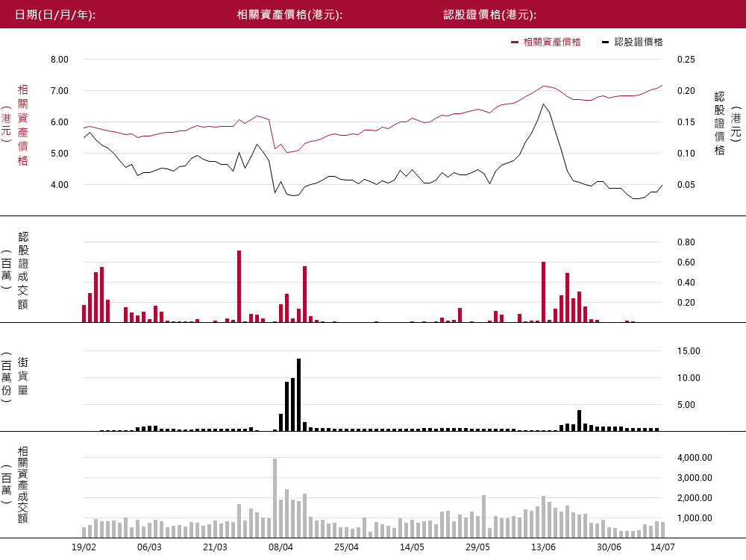The height and width of the screenshot is (560, 746).
Task: Click the 0.25 right axis value
Action: pyautogui.click(x=686, y=60)
